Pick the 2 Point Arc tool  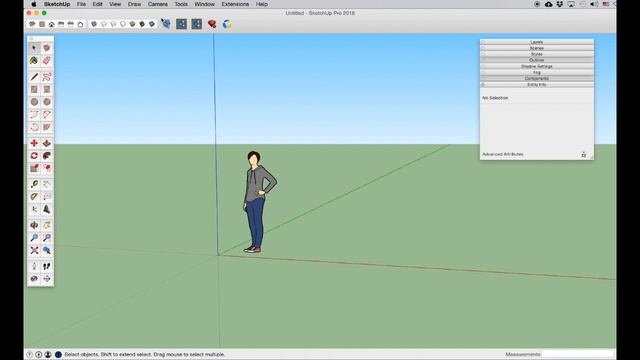click(47, 115)
